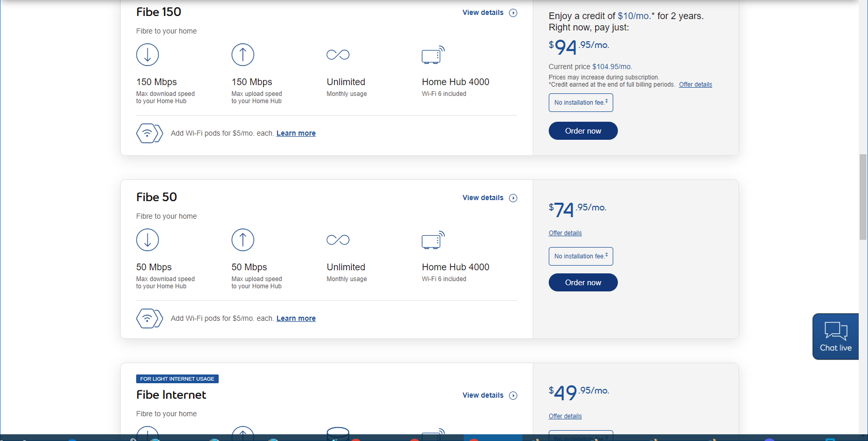This screenshot has height=441, width=868.
Task: Click "Monthly usage" text in Fibe 50 card
Action: 347,279
